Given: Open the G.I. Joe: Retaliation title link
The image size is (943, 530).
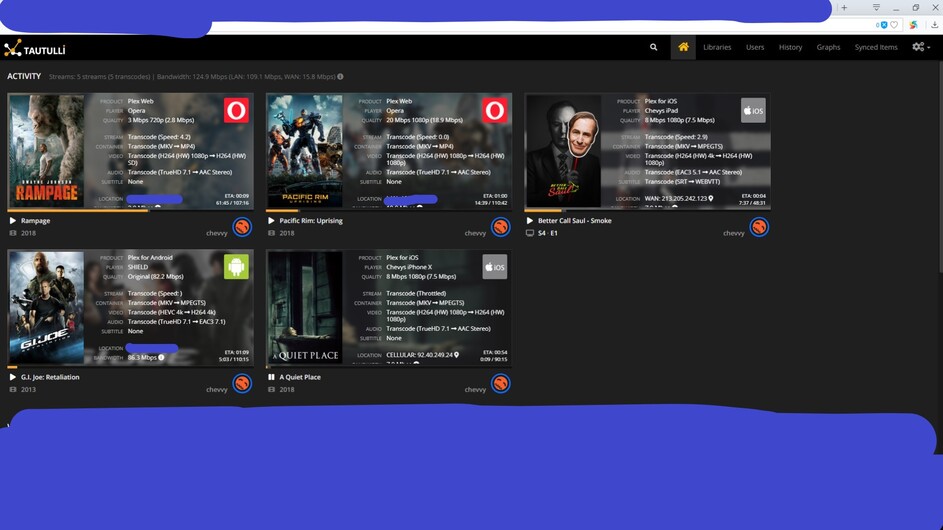Looking at the screenshot, I should tap(50, 377).
